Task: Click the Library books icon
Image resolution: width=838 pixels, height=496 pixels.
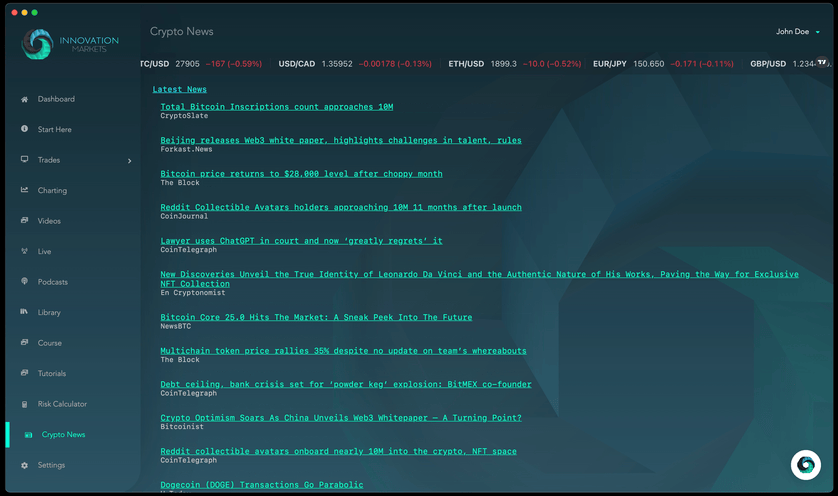Action: pyautogui.click(x=24, y=312)
